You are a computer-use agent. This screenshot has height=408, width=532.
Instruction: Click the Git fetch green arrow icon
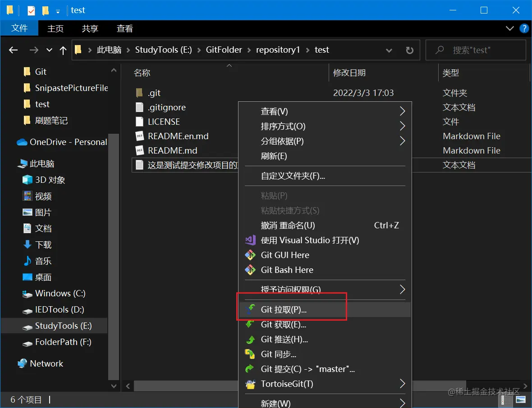[x=250, y=324]
